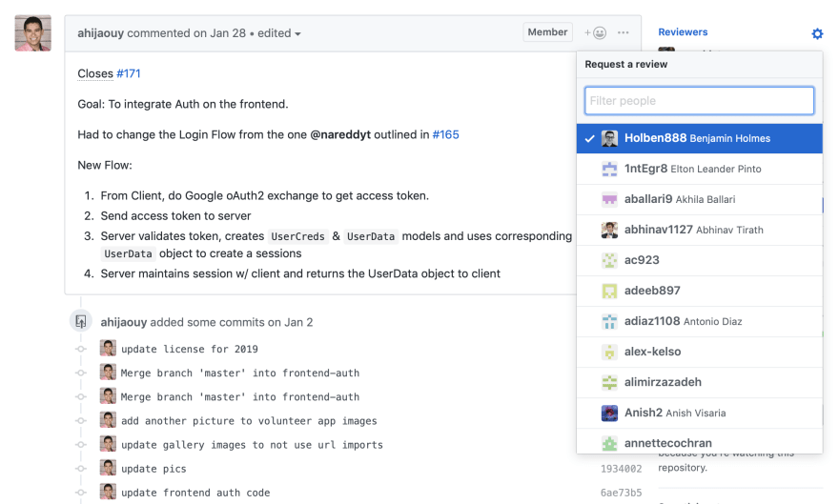
Task: Open the @nareddyt mention
Action: click(x=340, y=134)
